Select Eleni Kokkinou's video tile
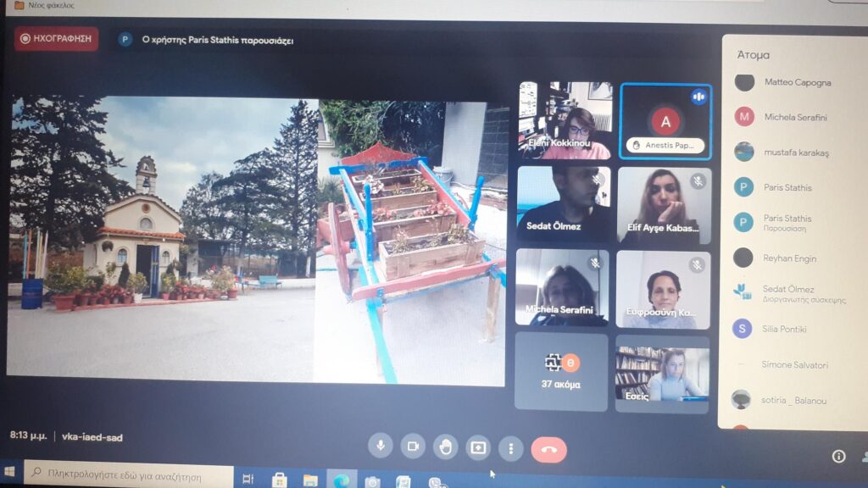Viewport: 868px width, 488px height. 565,120
